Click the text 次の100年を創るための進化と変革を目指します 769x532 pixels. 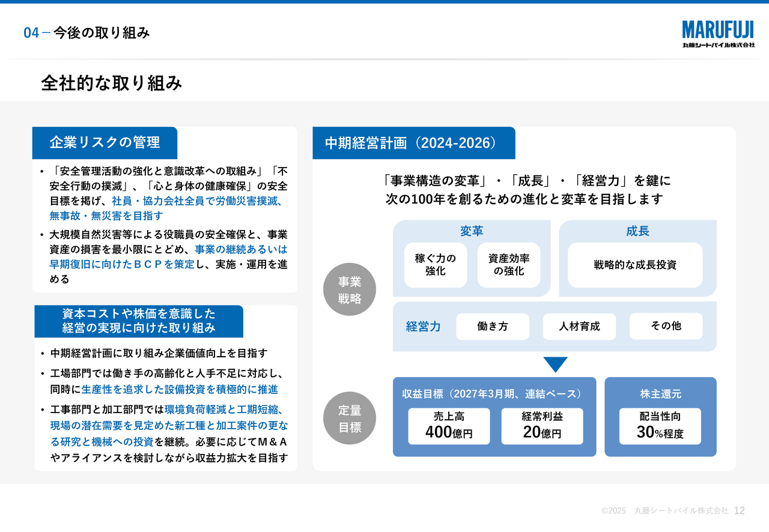[524, 199]
